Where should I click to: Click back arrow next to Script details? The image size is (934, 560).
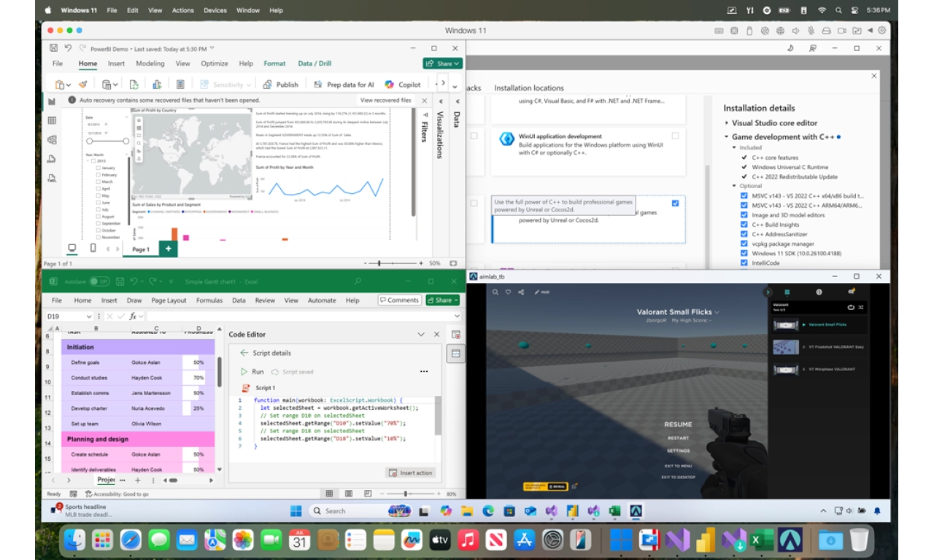click(x=244, y=353)
